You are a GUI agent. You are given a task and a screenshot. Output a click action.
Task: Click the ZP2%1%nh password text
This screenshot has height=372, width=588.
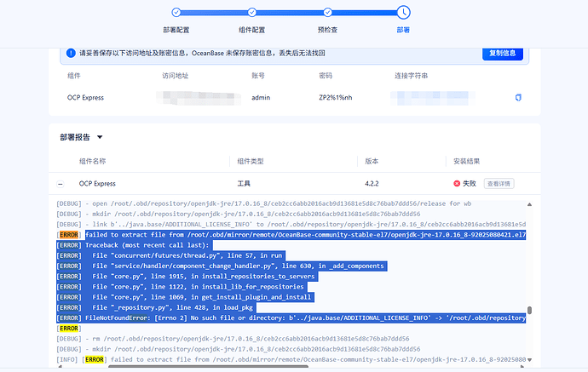pyautogui.click(x=335, y=98)
